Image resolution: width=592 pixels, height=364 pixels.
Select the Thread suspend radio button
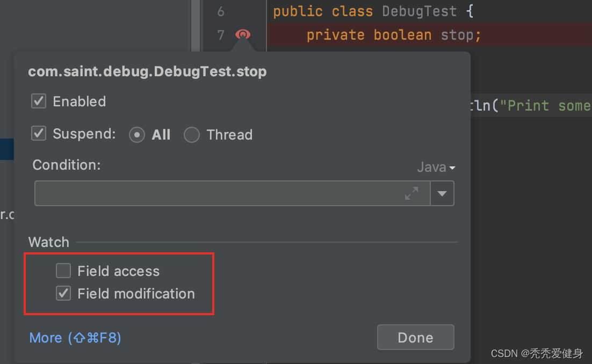click(192, 135)
